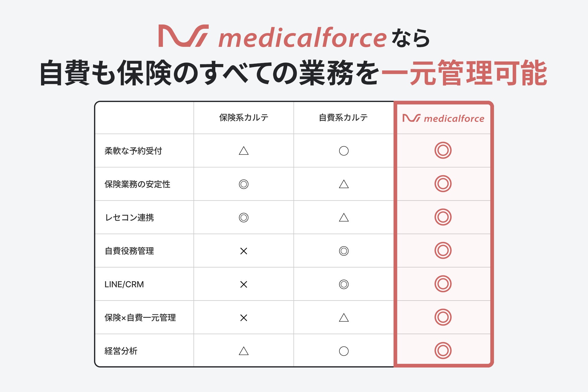
Task: Click the red double circle in 経営分析 row
Action: (443, 351)
